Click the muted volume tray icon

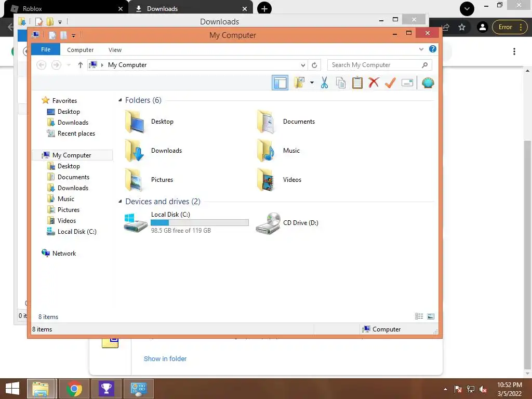pos(484,389)
